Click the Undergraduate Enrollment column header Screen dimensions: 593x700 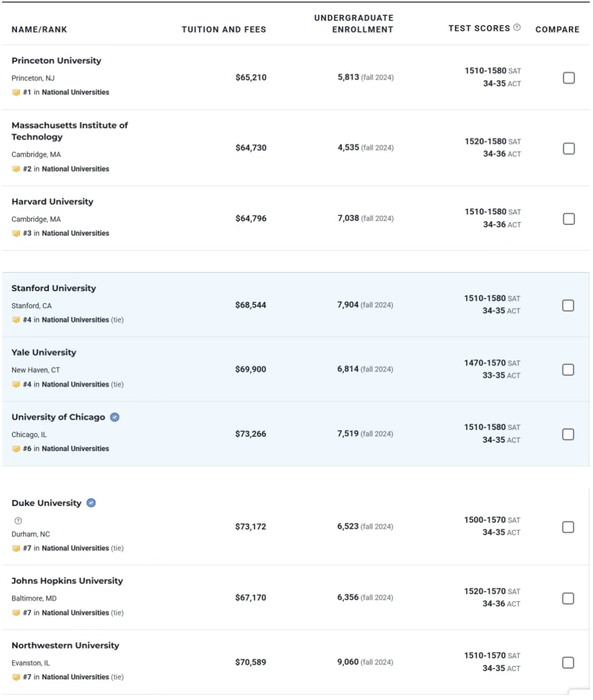point(354,24)
